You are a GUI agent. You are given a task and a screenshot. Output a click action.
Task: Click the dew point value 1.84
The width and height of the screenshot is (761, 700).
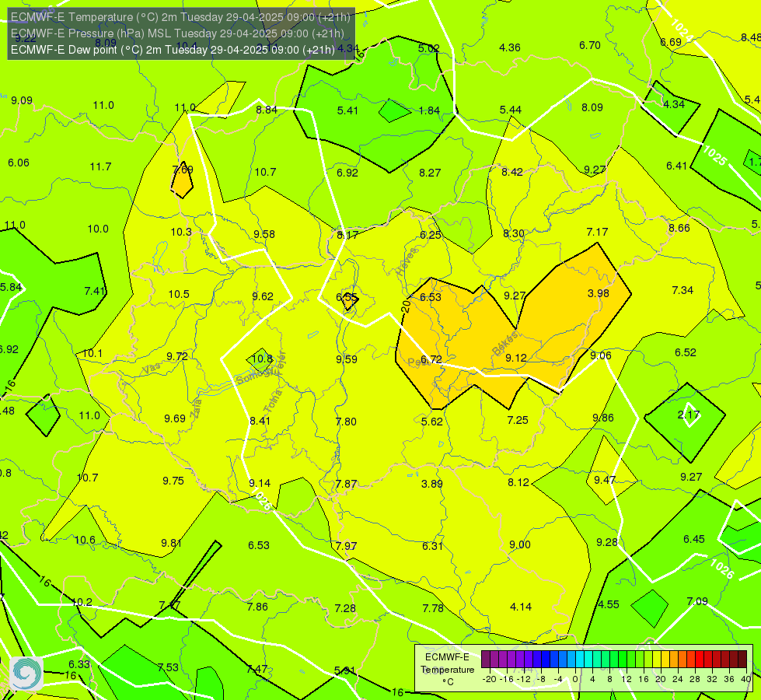[x=429, y=110]
